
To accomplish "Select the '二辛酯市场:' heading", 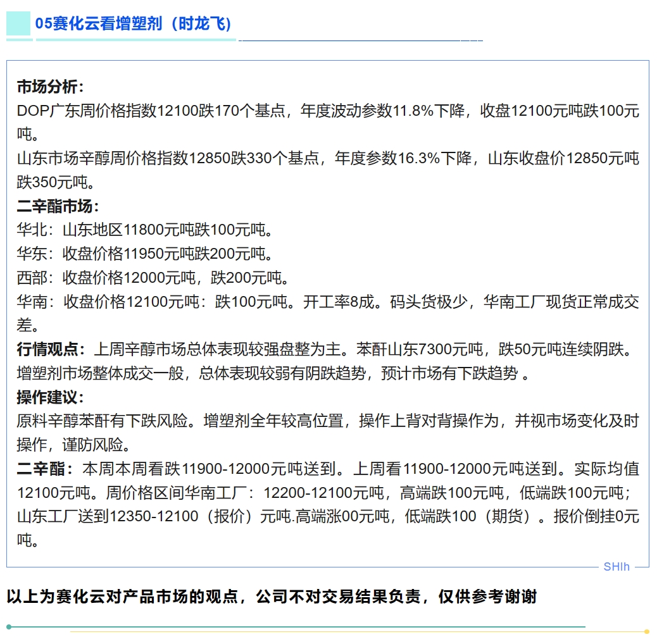I will pos(58,206).
